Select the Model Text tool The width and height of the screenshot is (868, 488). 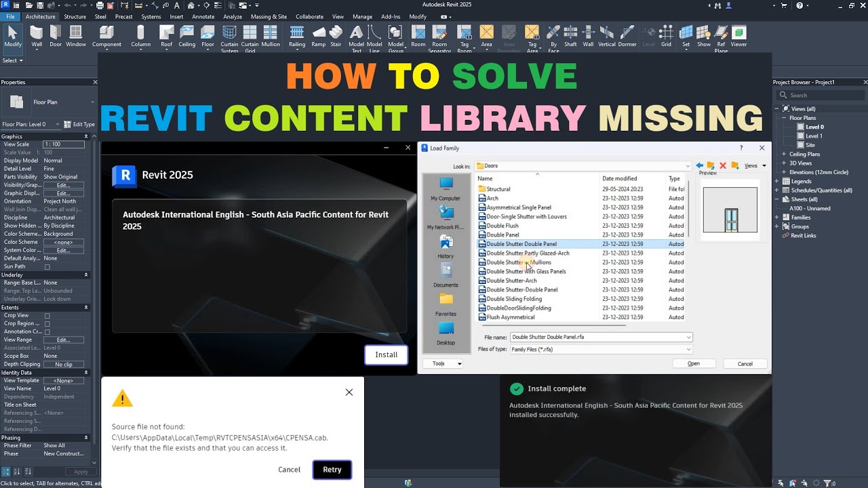[x=356, y=39]
